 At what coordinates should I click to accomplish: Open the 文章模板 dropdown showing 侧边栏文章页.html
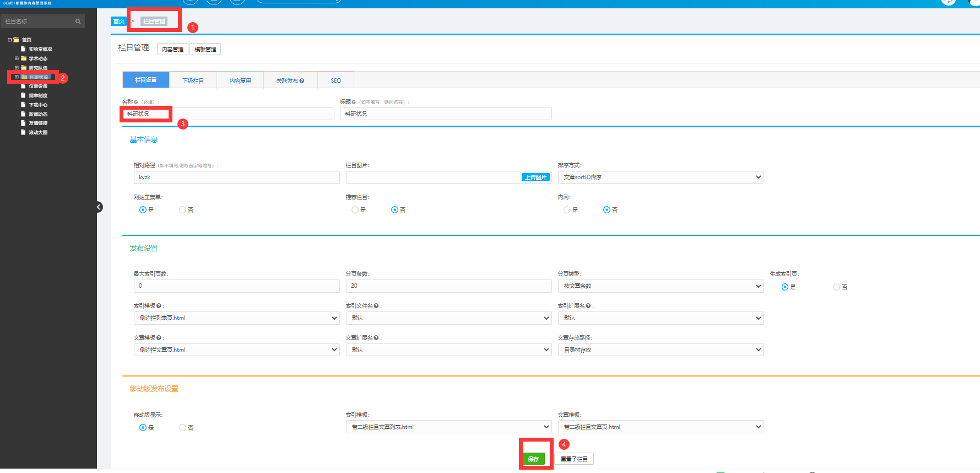click(236, 350)
